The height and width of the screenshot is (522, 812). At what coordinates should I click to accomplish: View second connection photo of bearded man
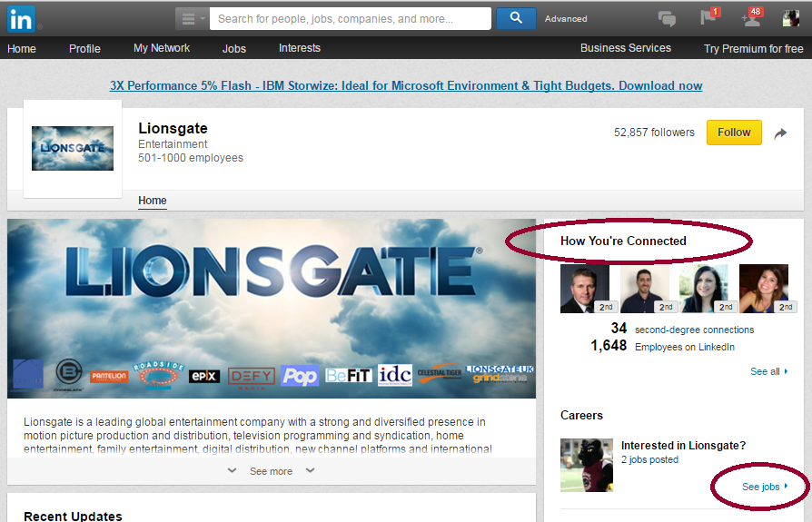(x=645, y=289)
